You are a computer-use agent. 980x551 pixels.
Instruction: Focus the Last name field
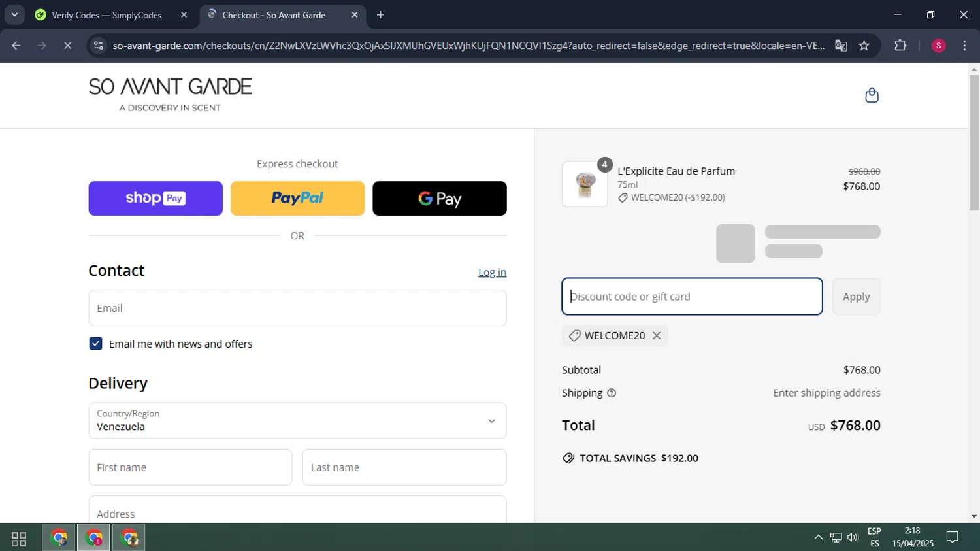tap(404, 467)
